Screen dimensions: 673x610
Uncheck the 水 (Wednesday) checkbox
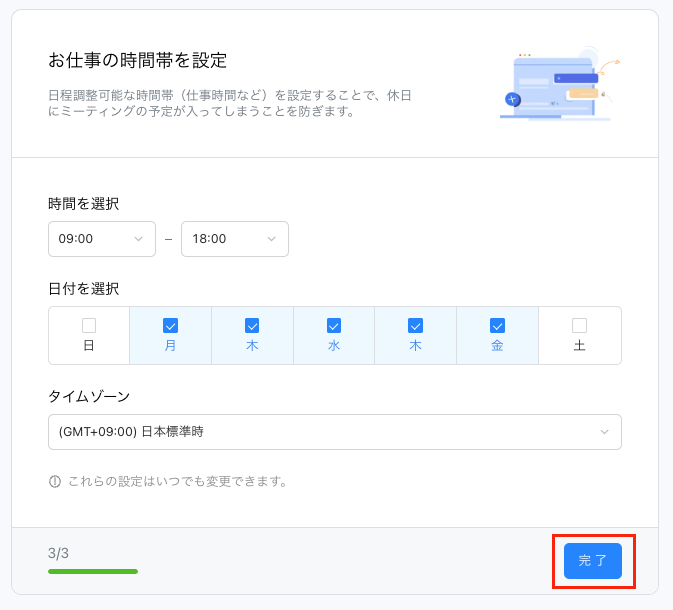[x=334, y=325]
